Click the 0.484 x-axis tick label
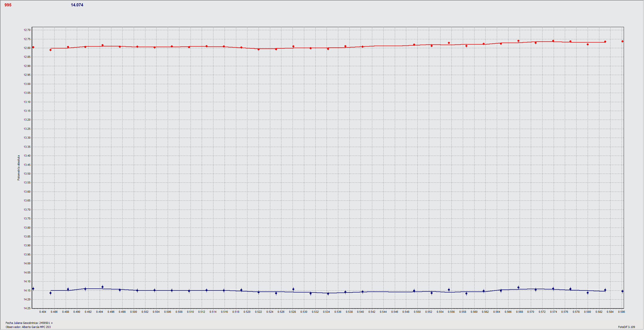644x330 pixels. pyautogui.click(x=43, y=312)
